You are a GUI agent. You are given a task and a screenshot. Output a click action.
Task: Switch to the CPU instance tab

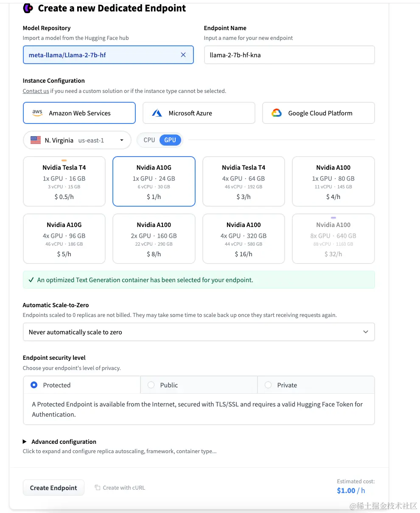(x=149, y=140)
